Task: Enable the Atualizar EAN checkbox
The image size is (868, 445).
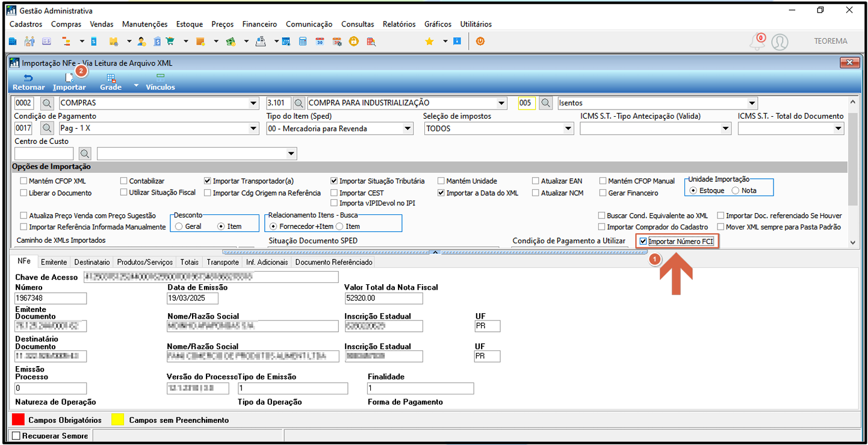Action: [536, 181]
